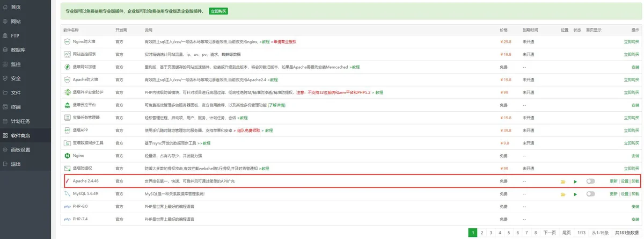Click 下一页 next page button
Image resolution: width=644 pixels, height=239 pixels.
550,233
